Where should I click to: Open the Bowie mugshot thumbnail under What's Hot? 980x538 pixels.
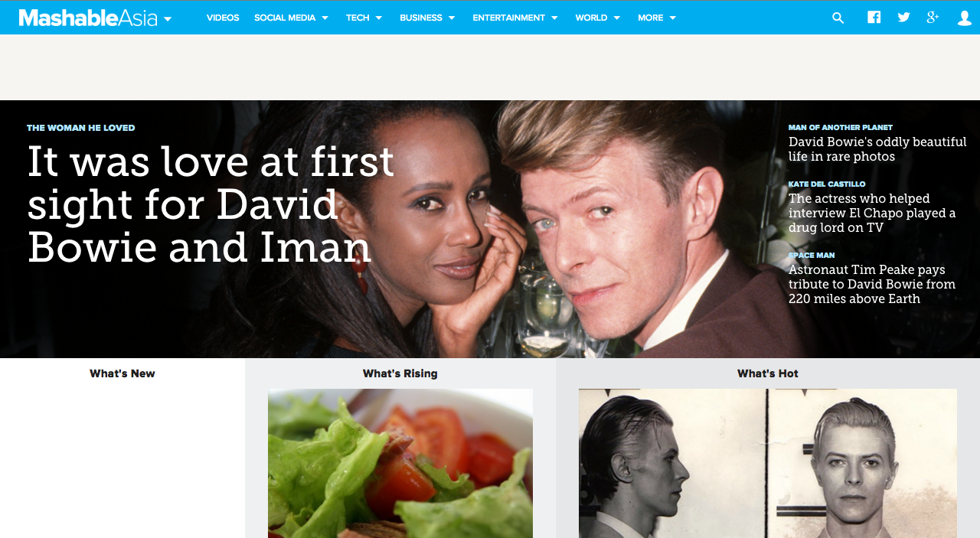[x=768, y=463]
